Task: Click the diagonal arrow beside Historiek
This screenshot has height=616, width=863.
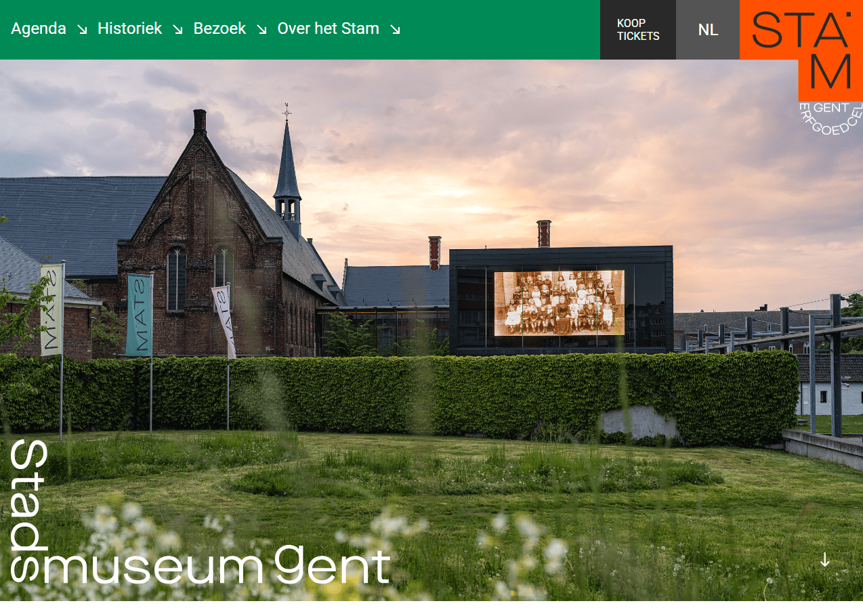Action: [177, 30]
